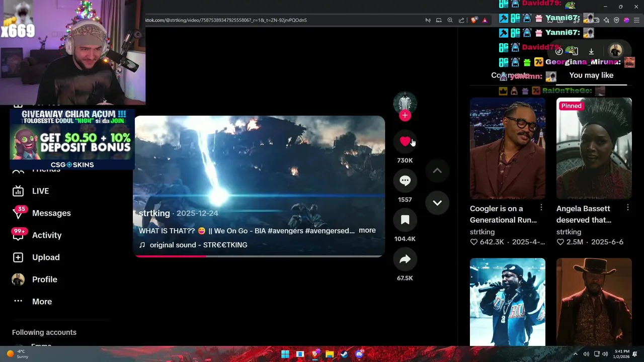The height and width of the screenshot is (362, 644).
Task: Open the pinned Angela Bassett video thumbnail
Action: point(594,148)
